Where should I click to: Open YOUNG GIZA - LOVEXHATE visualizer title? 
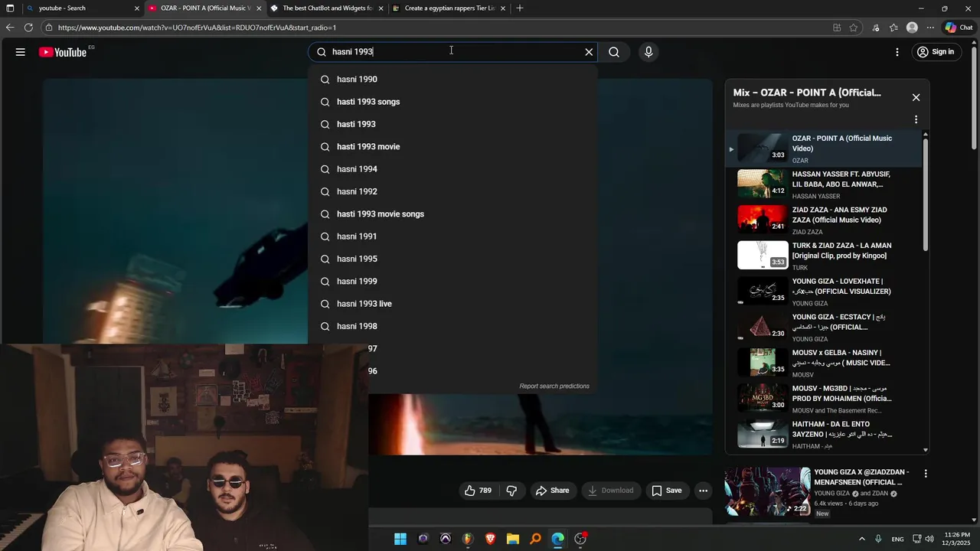click(x=841, y=286)
